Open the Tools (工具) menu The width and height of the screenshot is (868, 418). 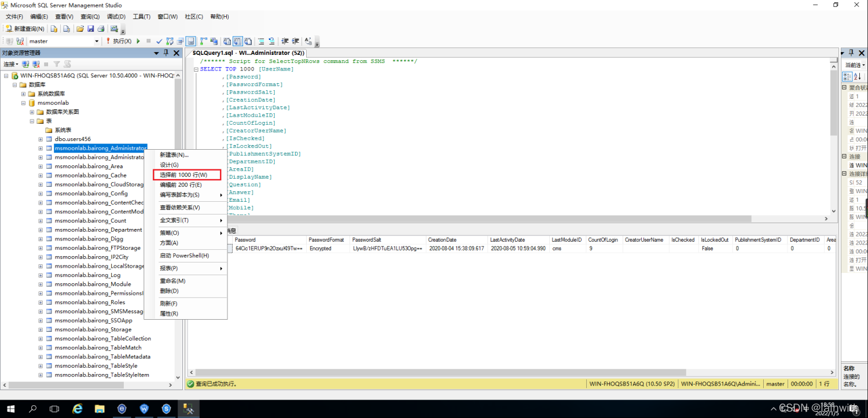coord(142,17)
